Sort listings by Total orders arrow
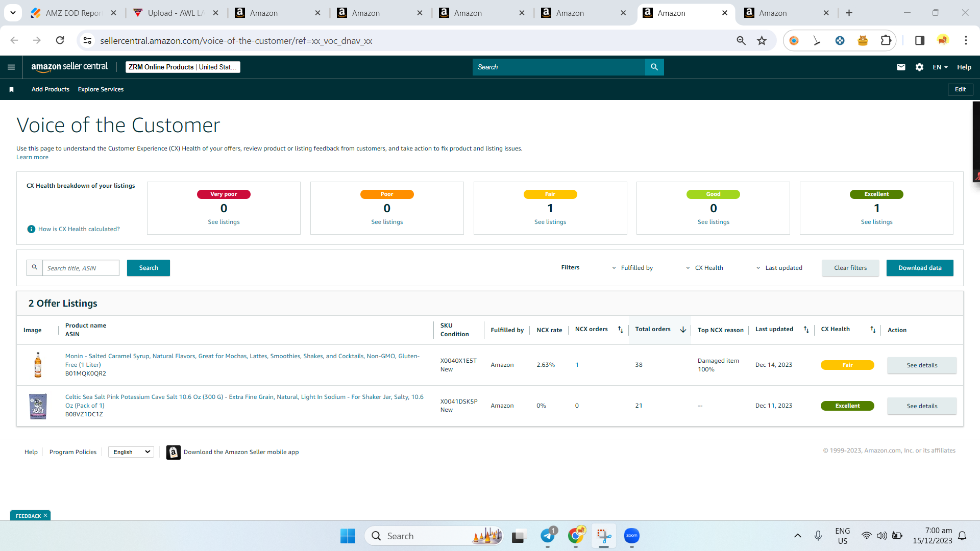This screenshot has height=551, width=980. coord(683,330)
